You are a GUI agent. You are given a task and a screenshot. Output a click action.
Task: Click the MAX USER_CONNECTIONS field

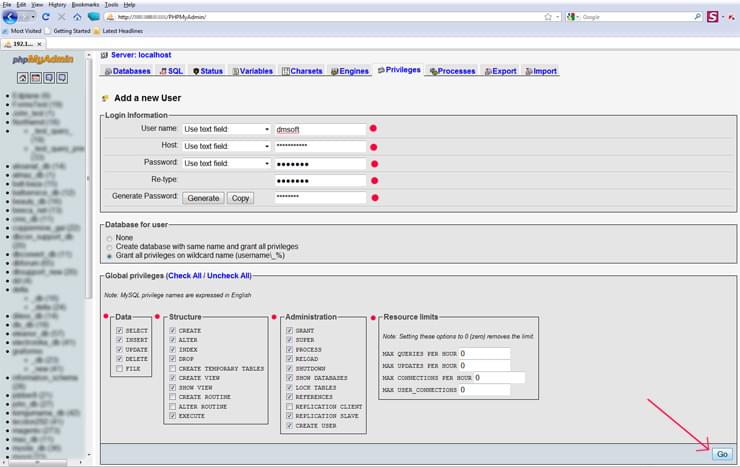coord(484,390)
